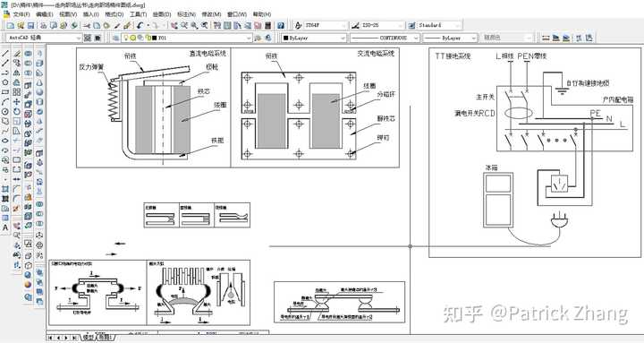Select the Multiline Text A tool
This screenshot has height=343, width=644.
click(x=5, y=227)
